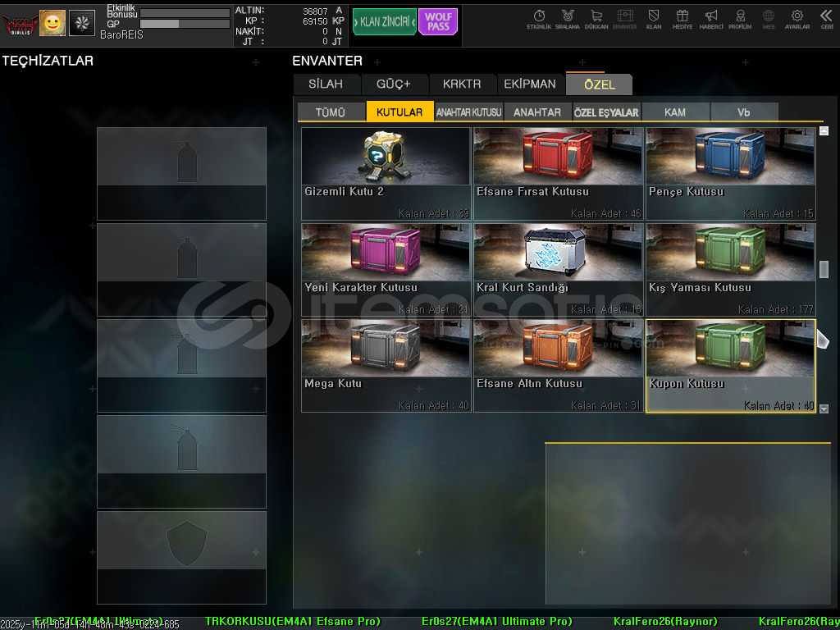
Task: Click the Klan Zinciri button
Action: 384,22
